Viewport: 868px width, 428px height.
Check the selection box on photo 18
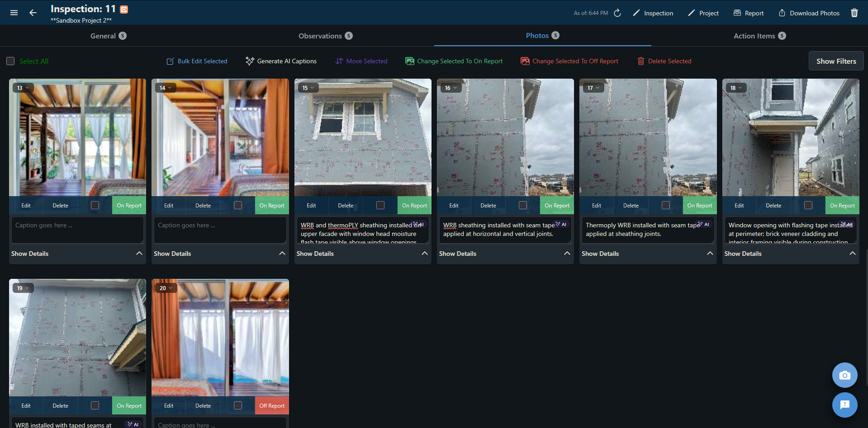808,205
